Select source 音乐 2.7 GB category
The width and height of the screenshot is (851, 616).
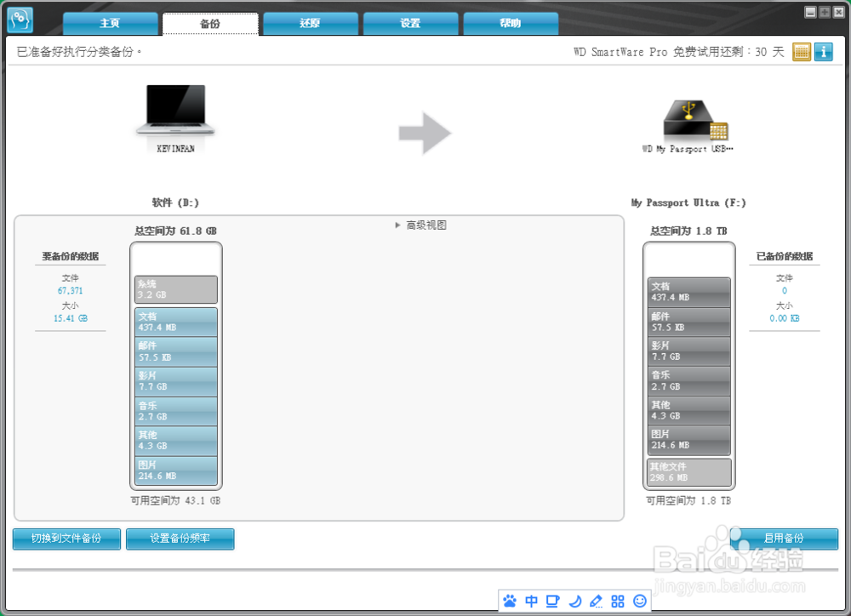coord(176,411)
